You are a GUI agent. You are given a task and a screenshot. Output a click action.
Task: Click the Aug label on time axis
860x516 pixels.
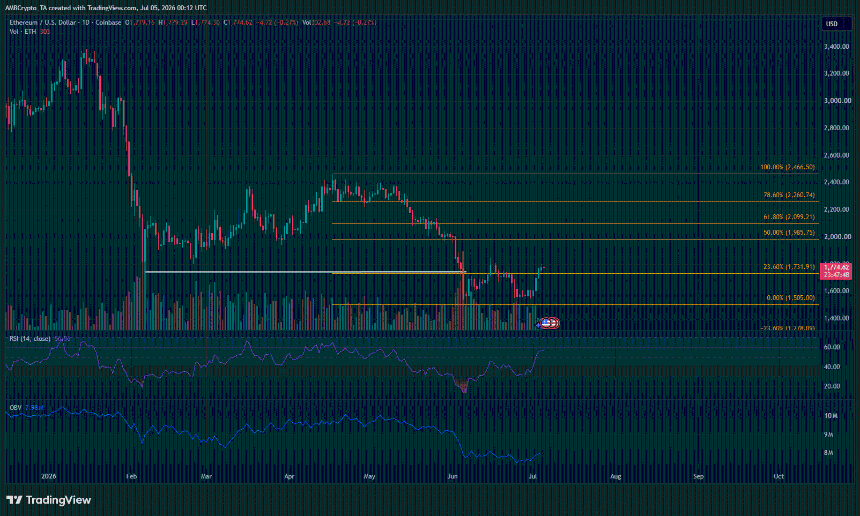tap(615, 477)
